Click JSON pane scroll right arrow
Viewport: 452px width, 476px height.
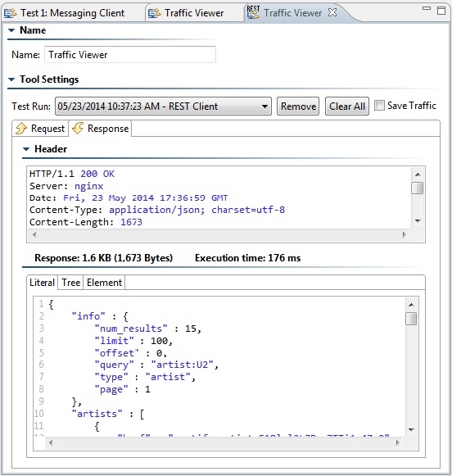(397, 443)
